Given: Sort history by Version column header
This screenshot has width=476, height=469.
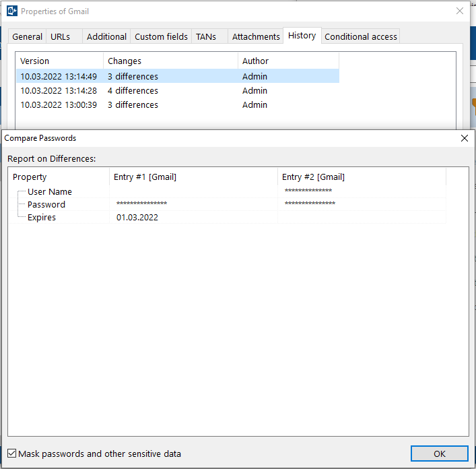Looking at the screenshot, I should (59, 61).
